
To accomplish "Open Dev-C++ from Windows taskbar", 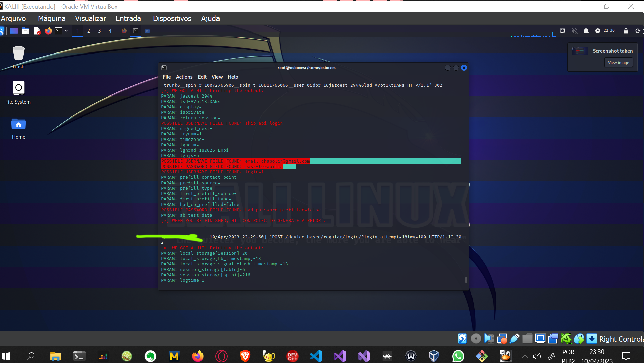I will tap(293, 356).
